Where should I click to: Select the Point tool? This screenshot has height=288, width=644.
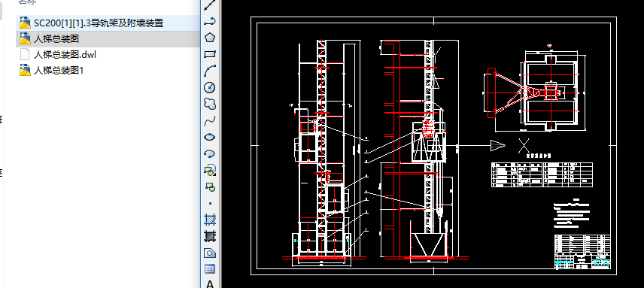click(210, 203)
